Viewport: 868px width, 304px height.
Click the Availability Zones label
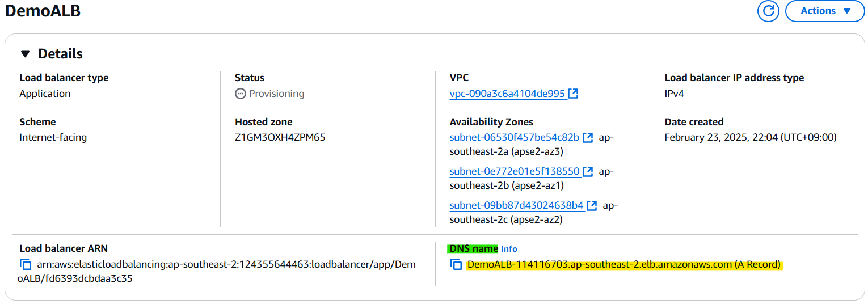(x=491, y=122)
